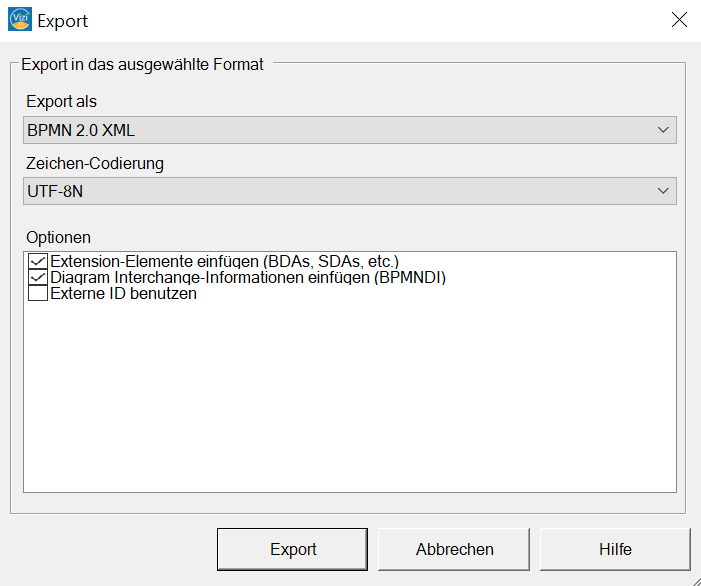Cancel via the Abbrechen button
The image size is (701, 586).
pyautogui.click(x=454, y=549)
